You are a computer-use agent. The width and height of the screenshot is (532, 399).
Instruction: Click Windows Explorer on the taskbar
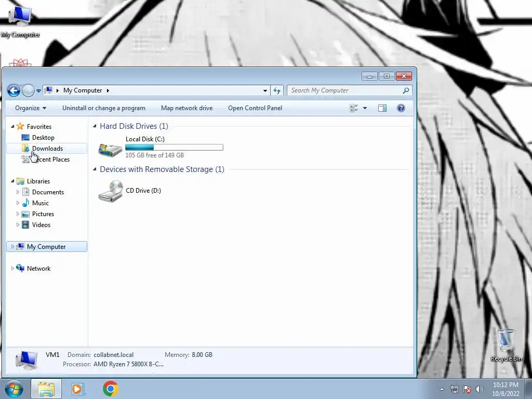46,389
